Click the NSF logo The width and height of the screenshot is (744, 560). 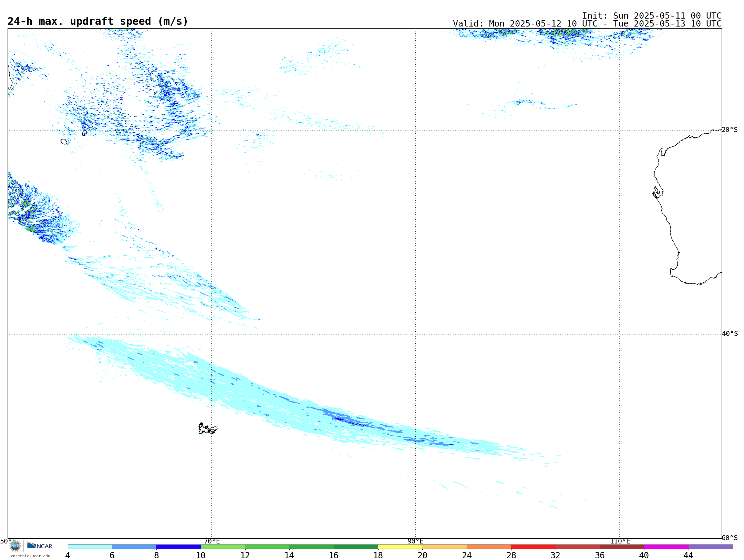(15, 546)
